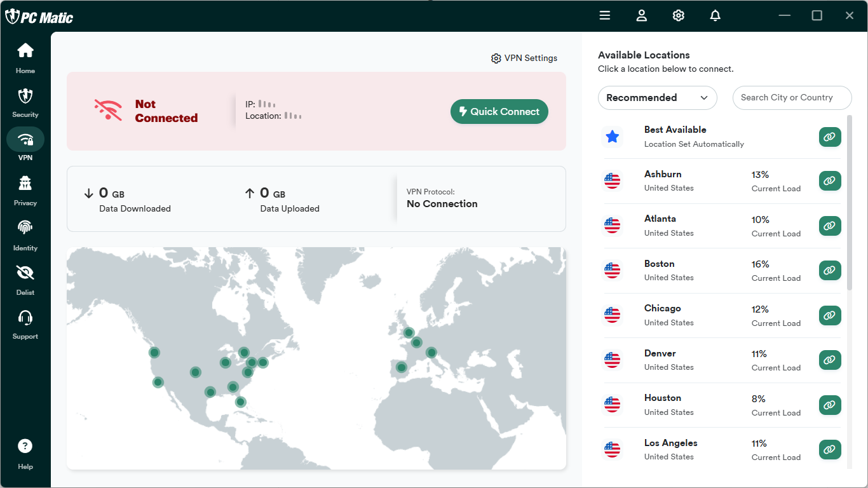Connect to Ashburn using link icon
Screen dimensions: 868x488
tap(830, 181)
